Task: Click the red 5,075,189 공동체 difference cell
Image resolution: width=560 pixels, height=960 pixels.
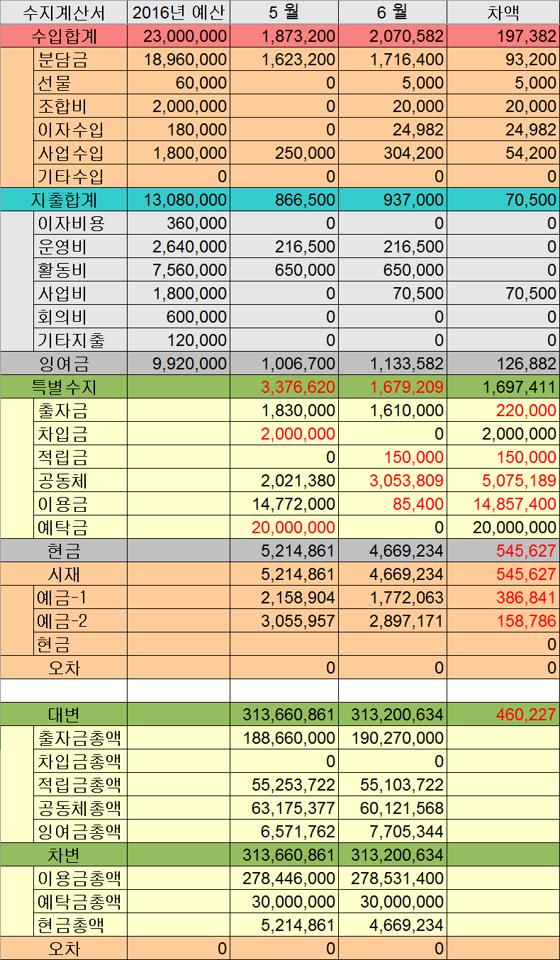Action: click(x=503, y=481)
